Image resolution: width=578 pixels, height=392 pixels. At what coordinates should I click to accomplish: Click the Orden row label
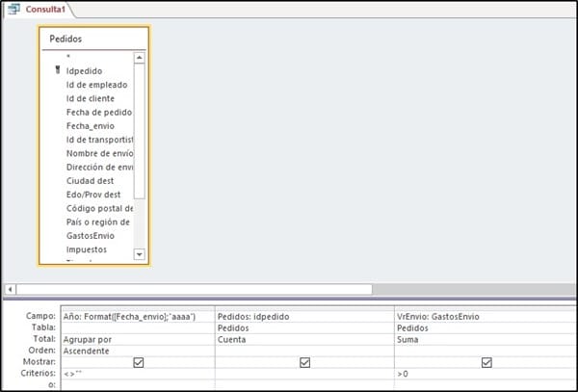tap(42, 351)
